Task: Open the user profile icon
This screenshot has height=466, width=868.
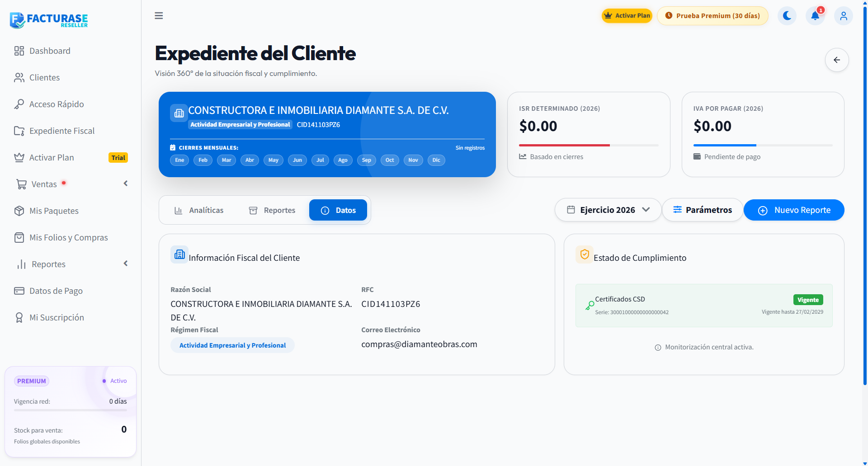Action: tap(844, 16)
